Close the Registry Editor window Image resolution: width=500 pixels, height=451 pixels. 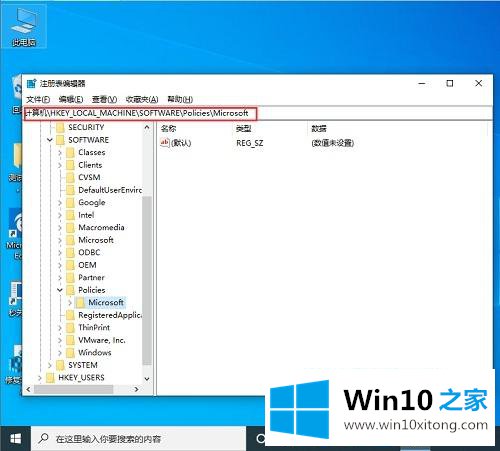(x=478, y=83)
